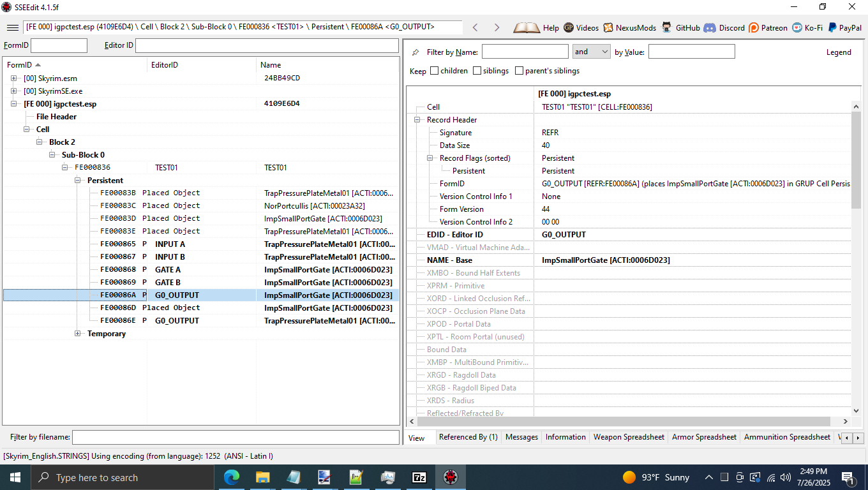Open the Armor Spreadsheet tab
This screenshot has height=490, width=868.
(x=704, y=437)
